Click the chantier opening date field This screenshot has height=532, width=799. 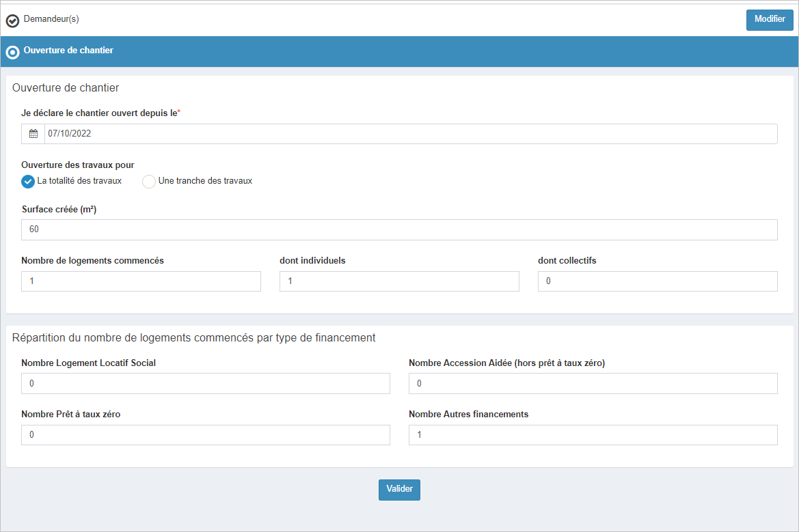click(x=410, y=134)
